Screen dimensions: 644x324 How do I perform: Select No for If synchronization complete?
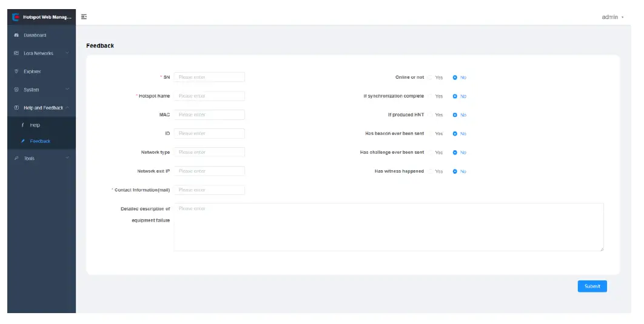455,96
